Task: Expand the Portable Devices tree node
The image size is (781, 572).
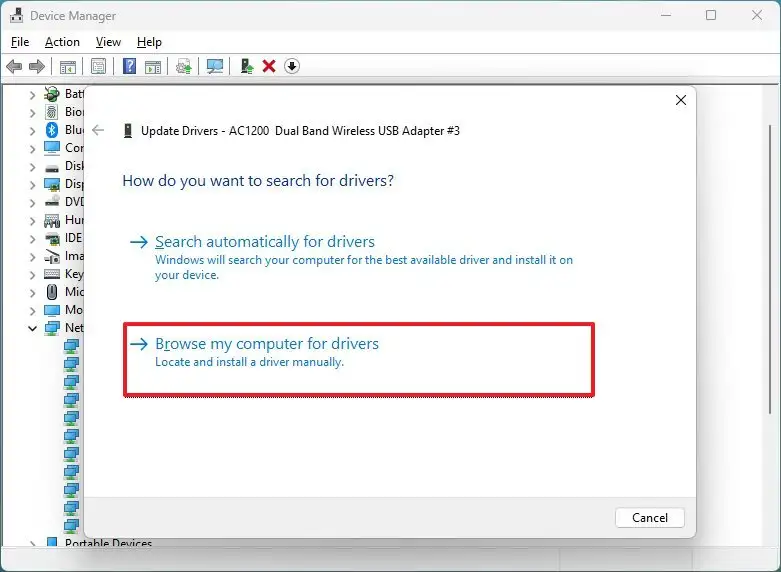Action: tap(32, 544)
